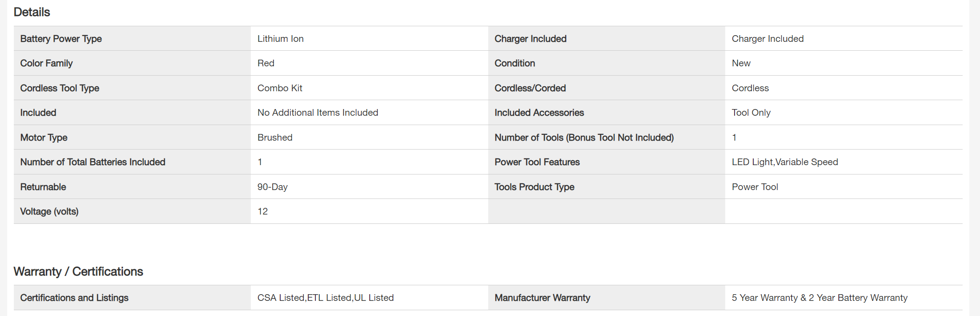The height and width of the screenshot is (316, 980).
Task: Click the Manufacturer Warranty label
Action: tap(543, 298)
